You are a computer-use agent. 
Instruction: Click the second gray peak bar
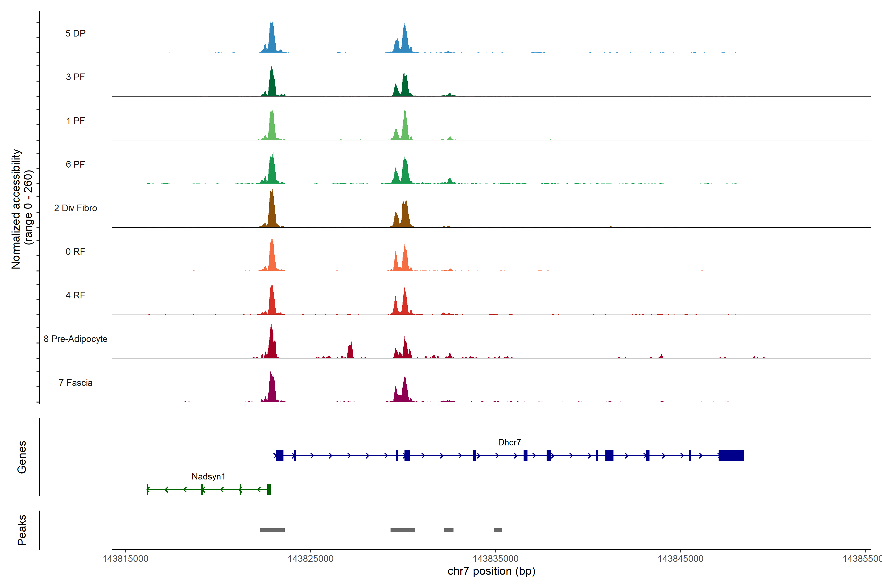(x=403, y=530)
